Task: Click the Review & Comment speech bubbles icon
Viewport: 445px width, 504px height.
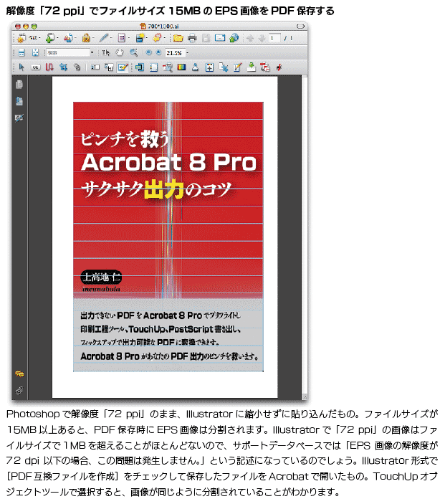Action: 157,38
